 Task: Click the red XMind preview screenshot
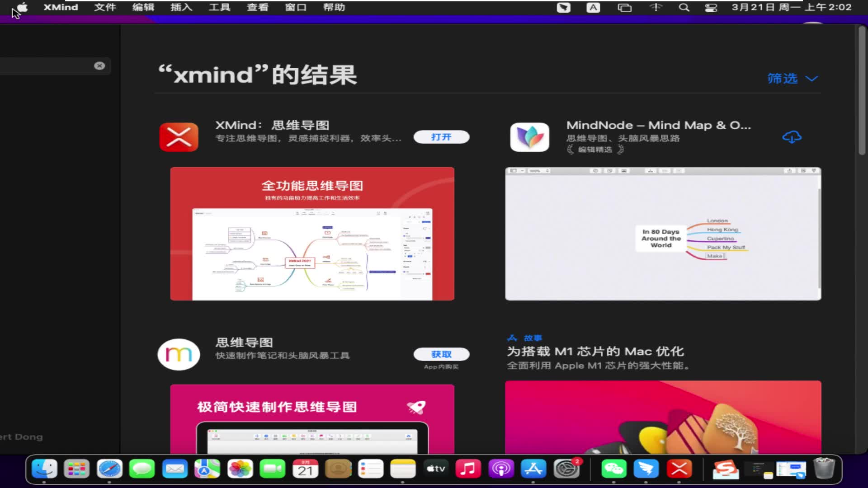pyautogui.click(x=312, y=234)
